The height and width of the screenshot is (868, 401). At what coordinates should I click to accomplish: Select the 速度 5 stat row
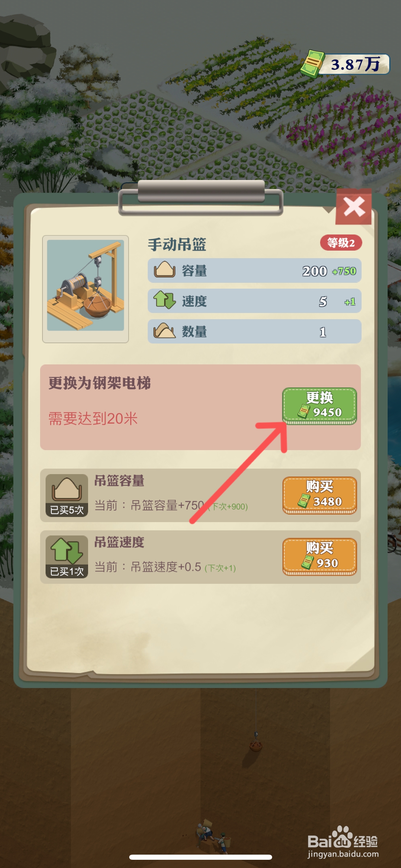click(254, 301)
